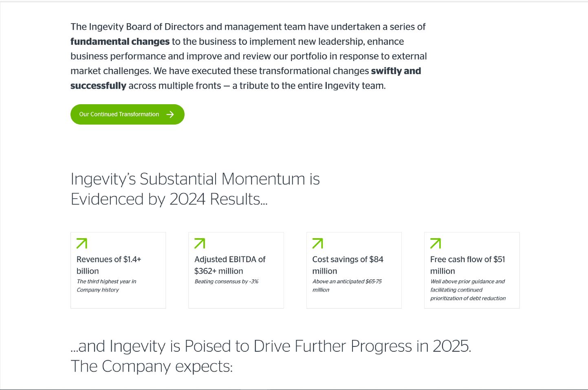Screen dimensions: 588x390
Task: Select the Adjusted EBITDA of $362+ million title
Action: tap(229, 265)
